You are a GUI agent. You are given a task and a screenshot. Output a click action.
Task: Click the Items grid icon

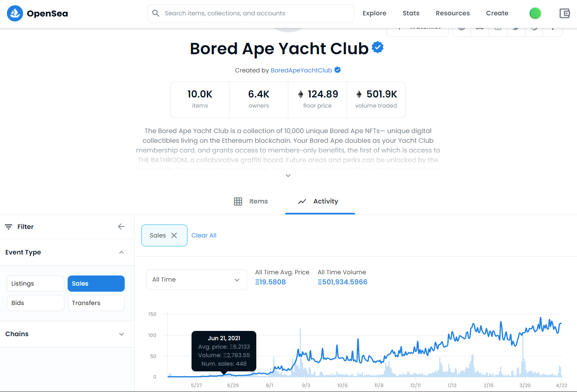click(x=238, y=201)
